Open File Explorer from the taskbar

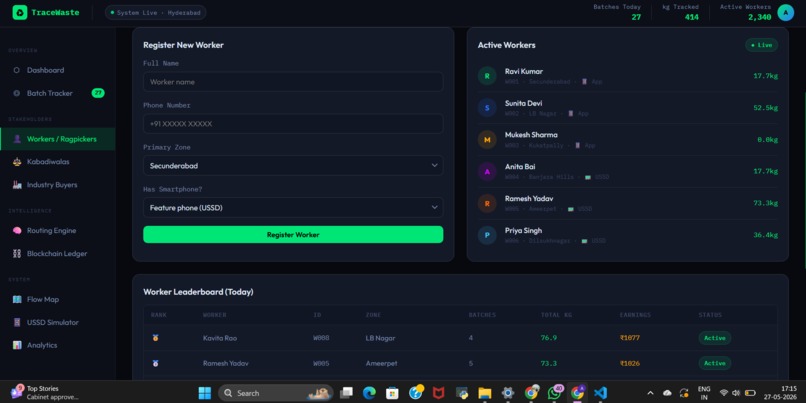485,393
